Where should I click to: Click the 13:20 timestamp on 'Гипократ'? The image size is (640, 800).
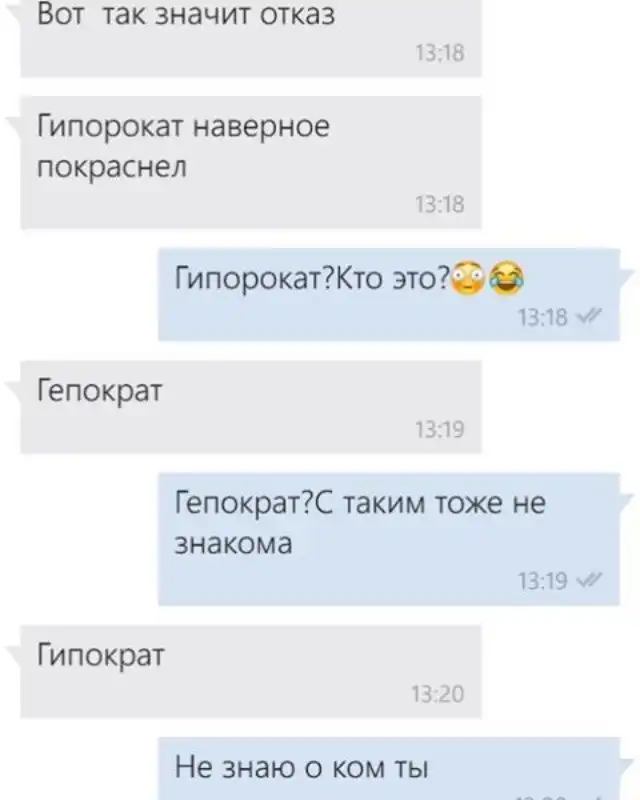438,694
